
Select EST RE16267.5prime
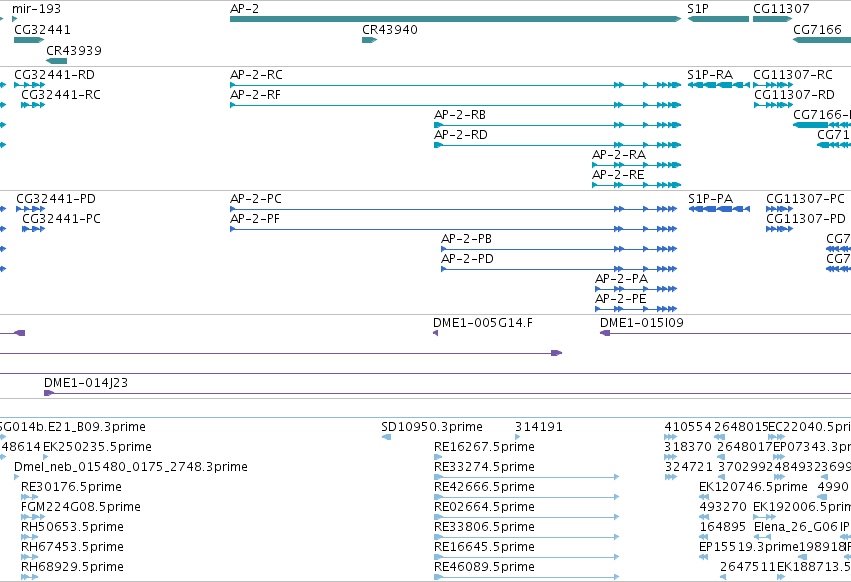point(439,457)
